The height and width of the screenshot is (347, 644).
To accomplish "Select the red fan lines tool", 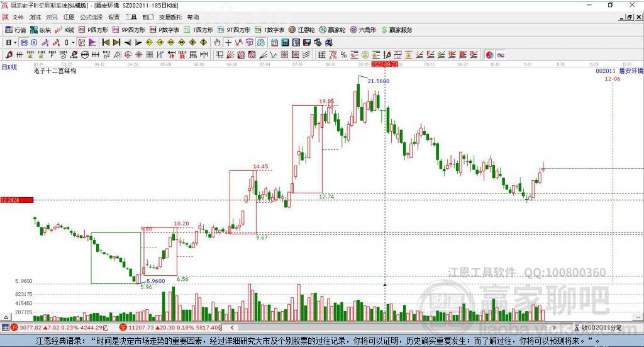I will [x=230, y=55].
